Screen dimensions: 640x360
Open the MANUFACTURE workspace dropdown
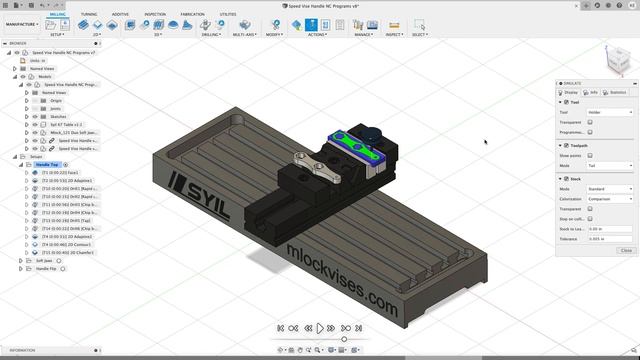click(x=22, y=24)
